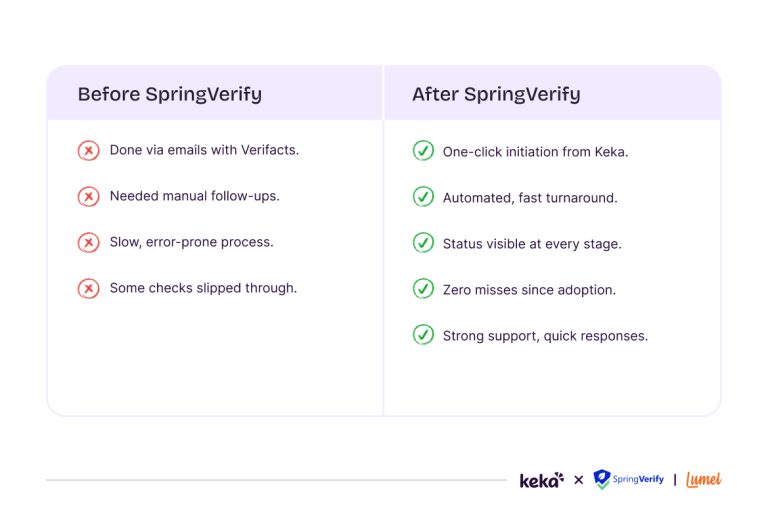Click green check beside One-click initiation
This screenshot has width=768, height=529.
point(423,151)
